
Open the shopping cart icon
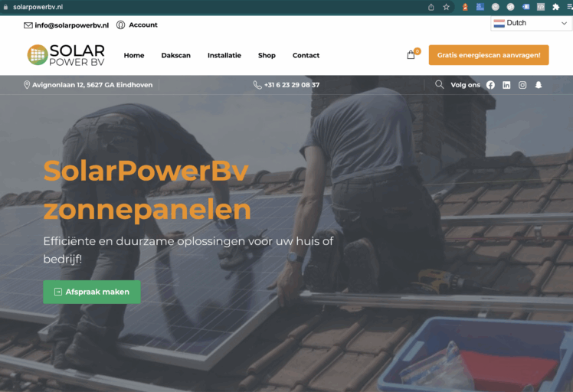tap(411, 55)
